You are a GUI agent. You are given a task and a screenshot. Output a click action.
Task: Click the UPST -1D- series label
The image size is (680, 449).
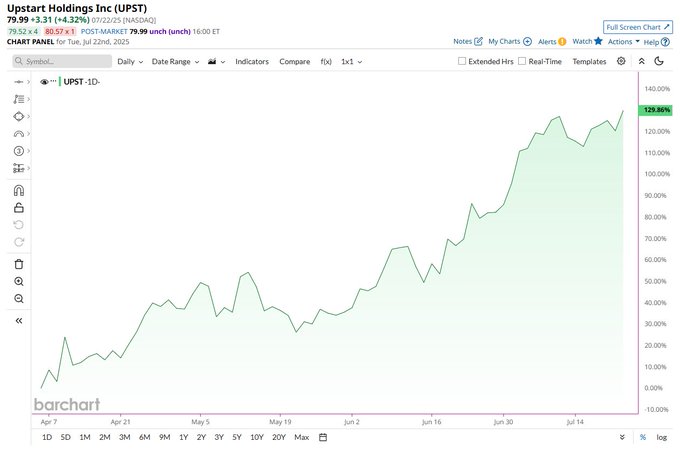(82, 82)
